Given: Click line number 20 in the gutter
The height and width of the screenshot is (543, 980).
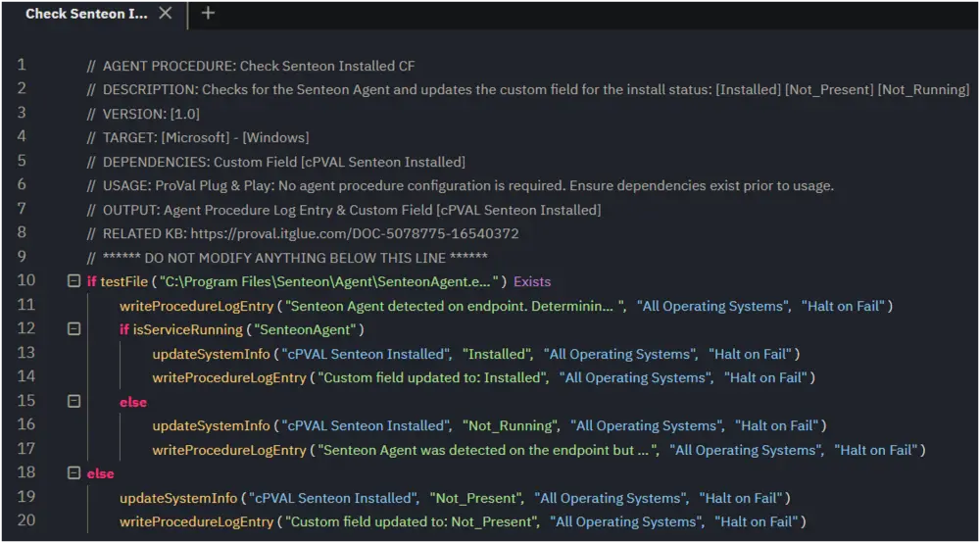Looking at the screenshot, I should click(25, 519).
